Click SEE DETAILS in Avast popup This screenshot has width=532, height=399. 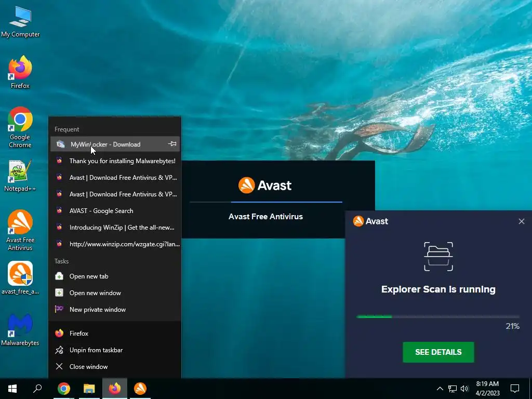tap(438, 352)
